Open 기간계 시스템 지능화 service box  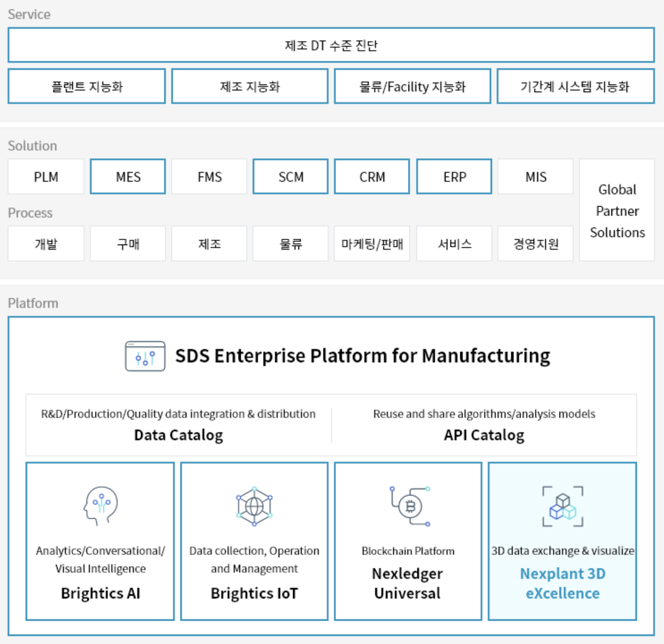(x=576, y=86)
